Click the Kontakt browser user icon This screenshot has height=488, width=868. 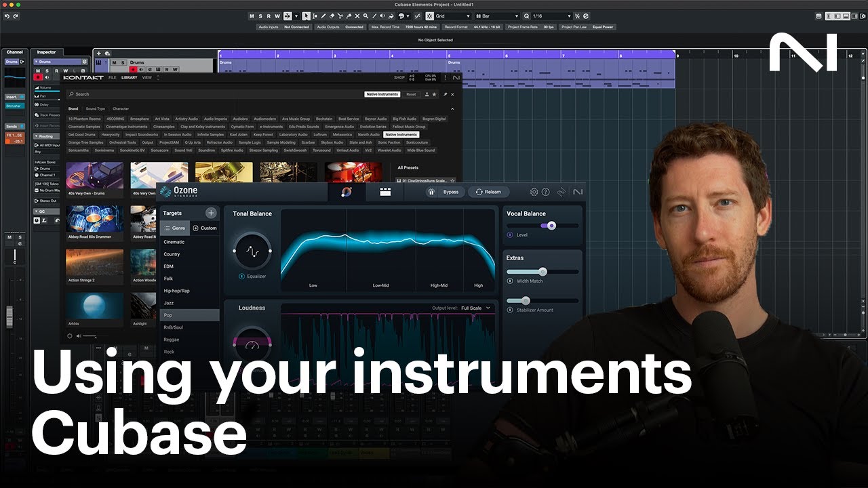427,94
